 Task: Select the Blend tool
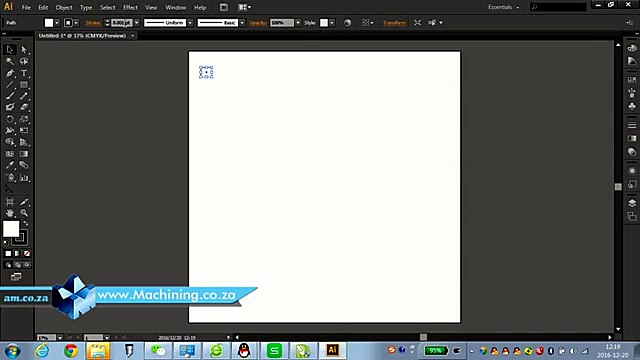[x=24, y=165]
